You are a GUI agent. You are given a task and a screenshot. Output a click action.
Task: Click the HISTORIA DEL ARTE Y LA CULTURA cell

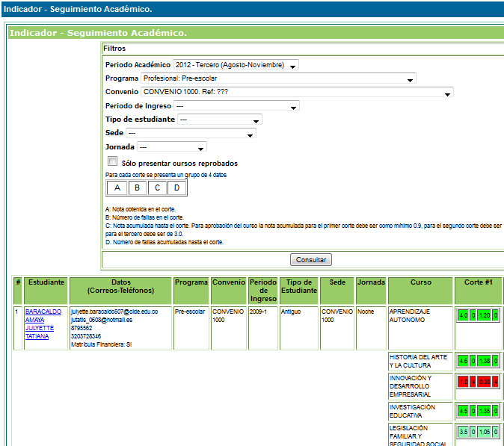coord(420,362)
